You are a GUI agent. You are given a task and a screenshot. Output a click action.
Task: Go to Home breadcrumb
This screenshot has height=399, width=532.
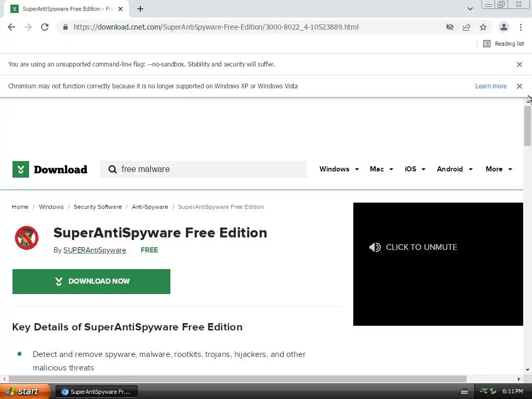point(20,207)
